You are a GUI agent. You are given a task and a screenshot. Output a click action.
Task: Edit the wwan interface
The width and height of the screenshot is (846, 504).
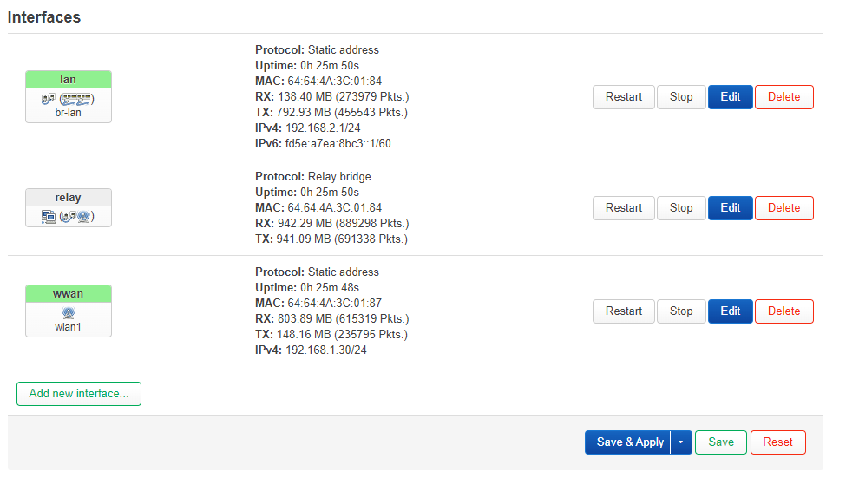[x=731, y=311]
